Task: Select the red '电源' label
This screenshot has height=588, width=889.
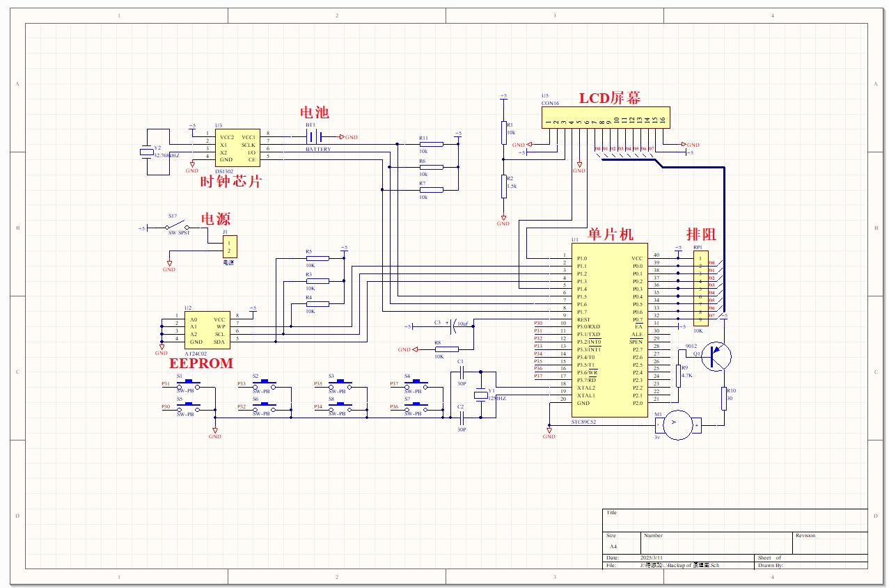Action: tap(215, 218)
